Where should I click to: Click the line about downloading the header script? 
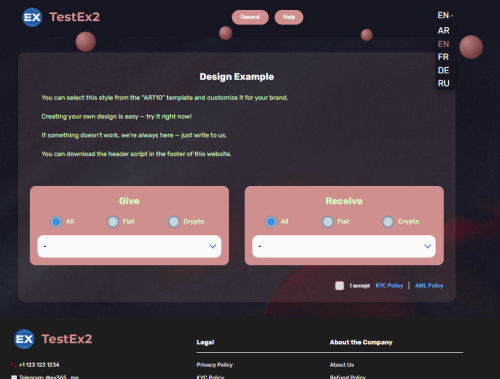(136, 154)
